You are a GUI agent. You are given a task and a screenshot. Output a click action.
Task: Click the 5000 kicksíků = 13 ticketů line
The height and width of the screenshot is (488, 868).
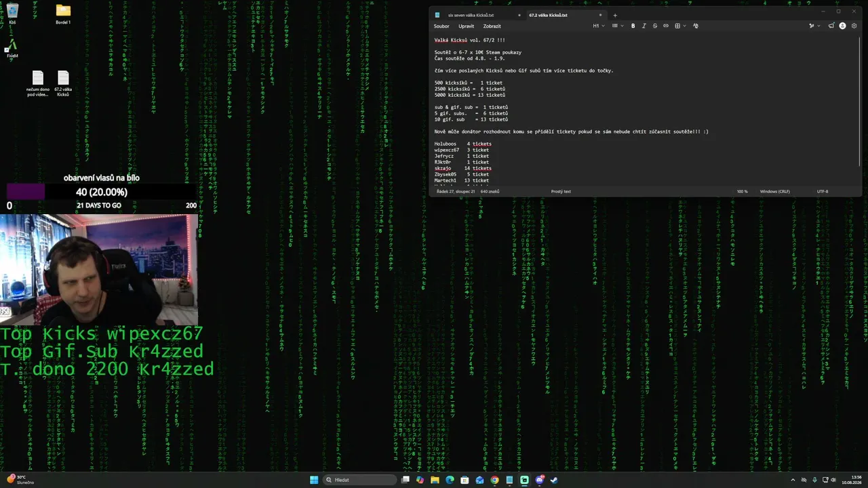tap(470, 95)
